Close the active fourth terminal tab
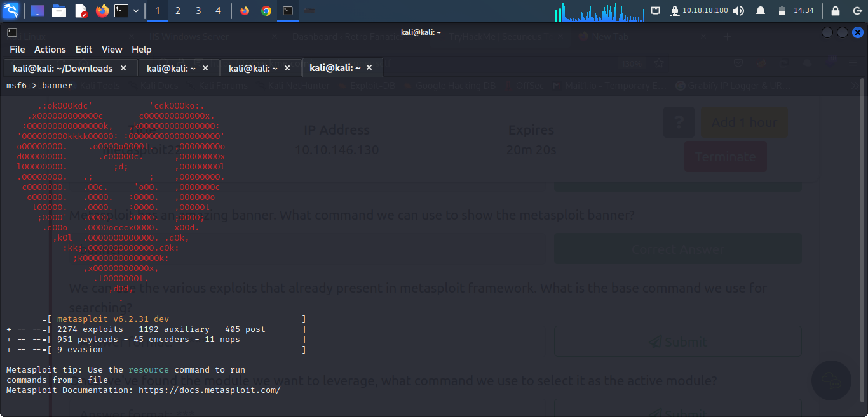Image resolution: width=868 pixels, height=417 pixels. pos(369,67)
